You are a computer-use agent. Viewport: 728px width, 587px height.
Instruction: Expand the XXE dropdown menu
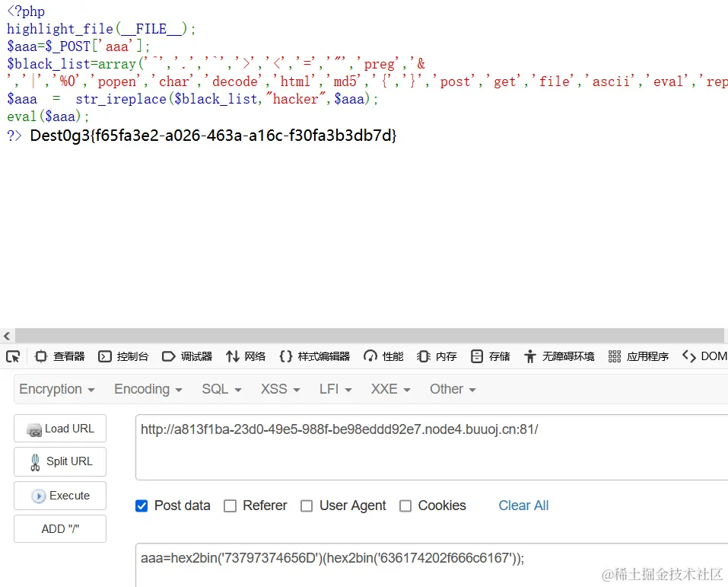click(x=390, y=389)
